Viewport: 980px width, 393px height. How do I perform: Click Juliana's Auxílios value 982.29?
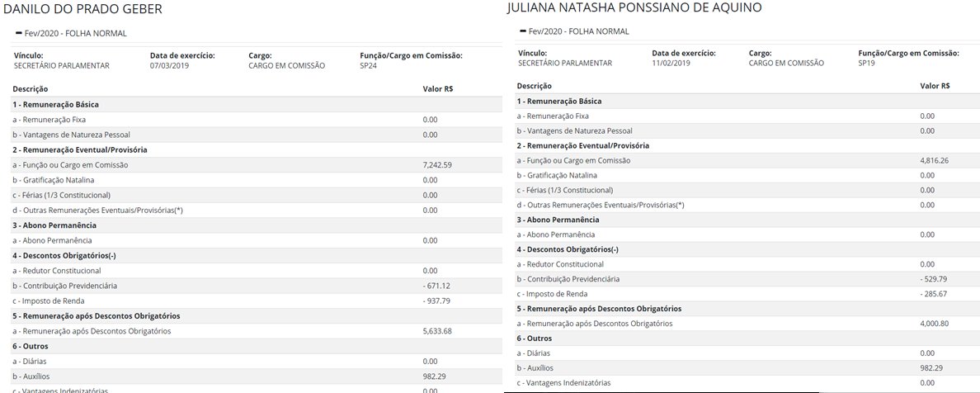click(931, 368)
